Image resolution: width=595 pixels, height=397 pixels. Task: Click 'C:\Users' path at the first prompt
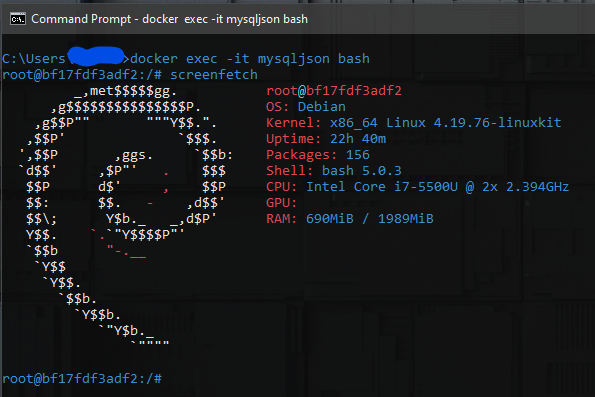34,59
